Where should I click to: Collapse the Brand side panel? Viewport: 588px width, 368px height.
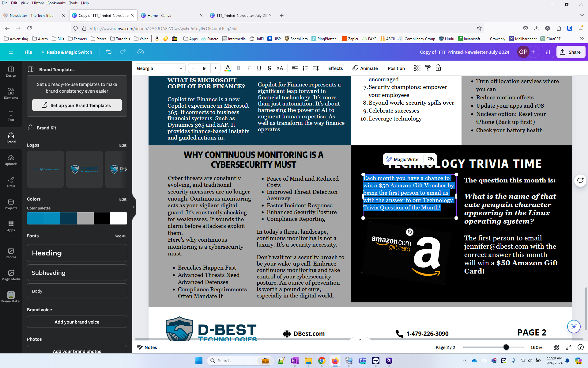point(134,207)
